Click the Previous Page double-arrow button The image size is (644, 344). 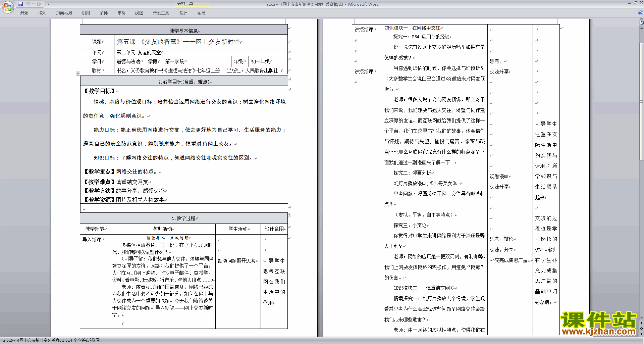coord(642,323)
